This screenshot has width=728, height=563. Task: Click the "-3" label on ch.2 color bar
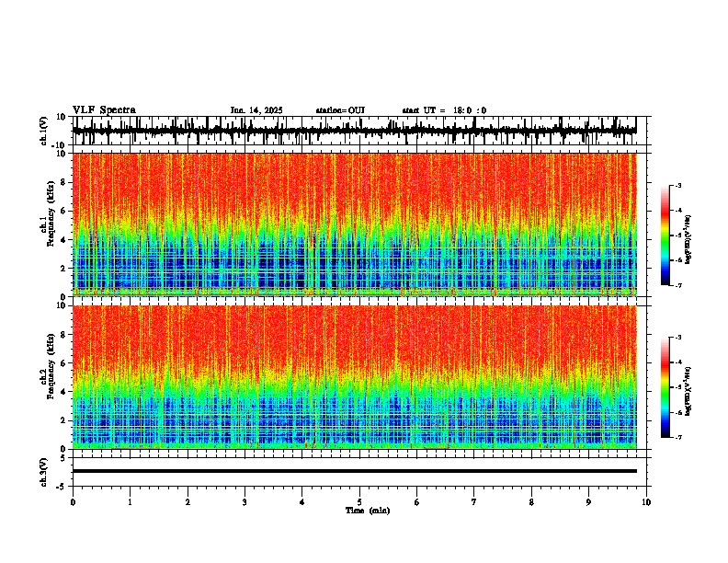tap(678, 338)
